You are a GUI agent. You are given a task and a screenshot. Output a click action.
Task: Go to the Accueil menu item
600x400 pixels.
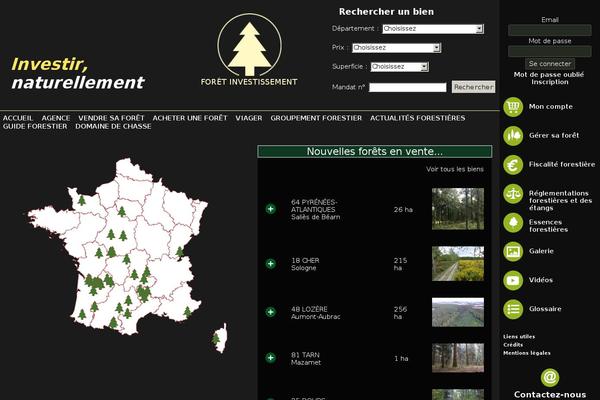click(x=18, y=118)
